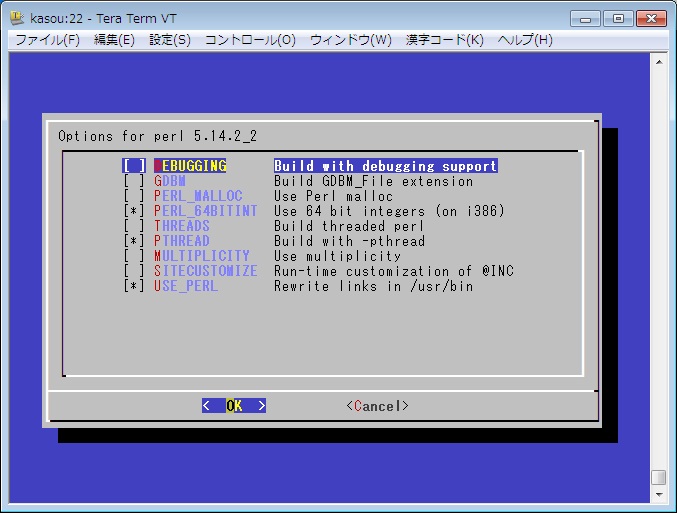Uncheck the PERL_64BITINT checkbox
This screenshot has width=677, height=513.
pos(134,211)
